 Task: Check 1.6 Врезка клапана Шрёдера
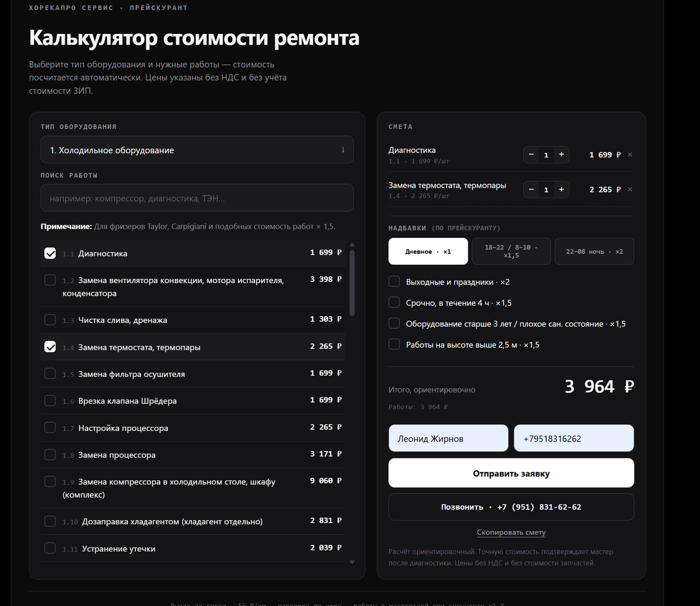tap(50, 401)
